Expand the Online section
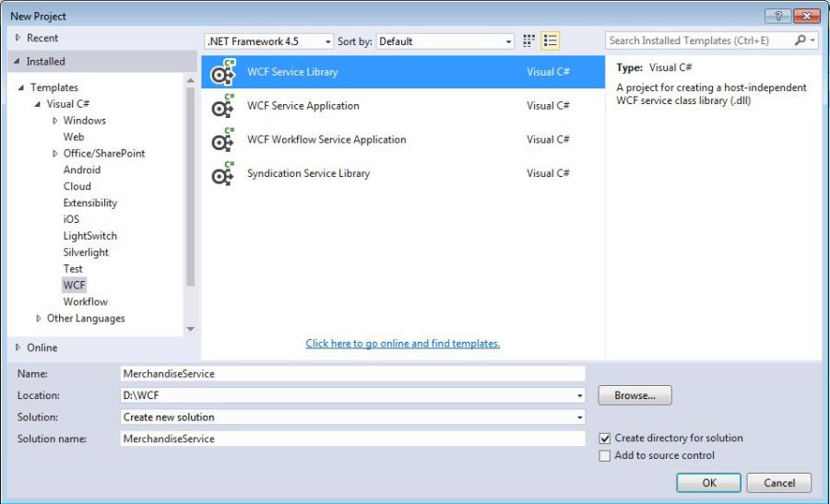 pos(18,347)
